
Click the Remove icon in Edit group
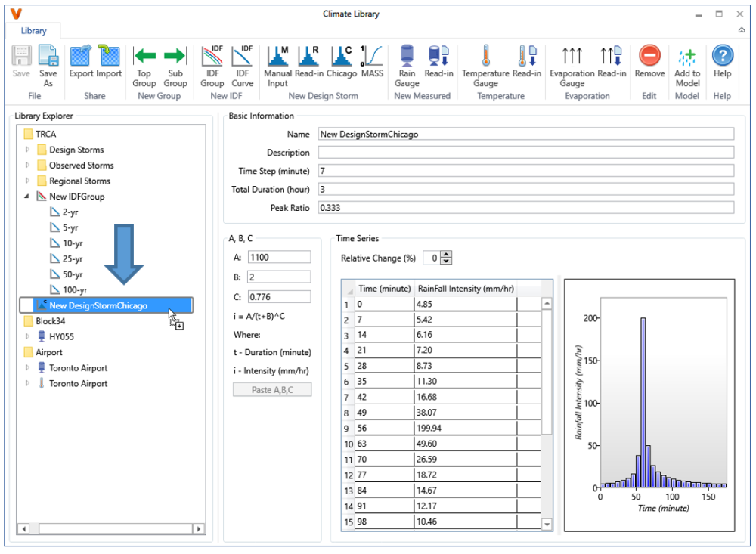649,64
